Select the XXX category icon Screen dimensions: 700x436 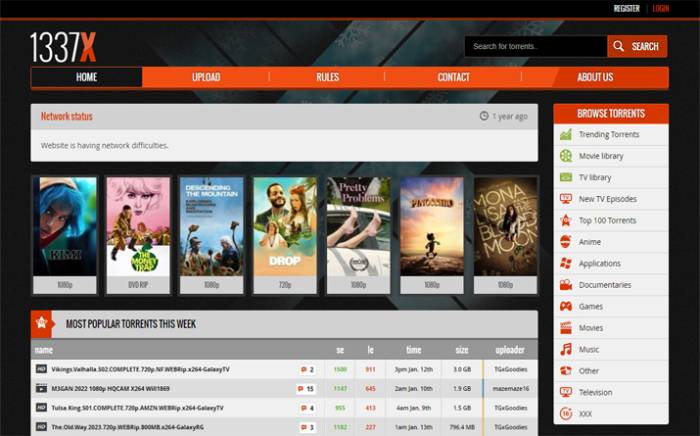[x=566, y=414]
